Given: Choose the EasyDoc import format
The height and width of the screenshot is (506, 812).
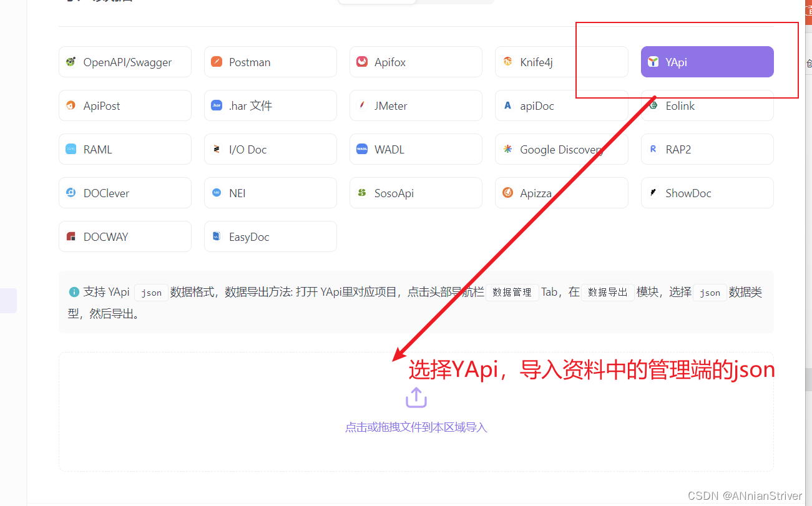Looking at the screenshot, I should click(x=270, y=236).
